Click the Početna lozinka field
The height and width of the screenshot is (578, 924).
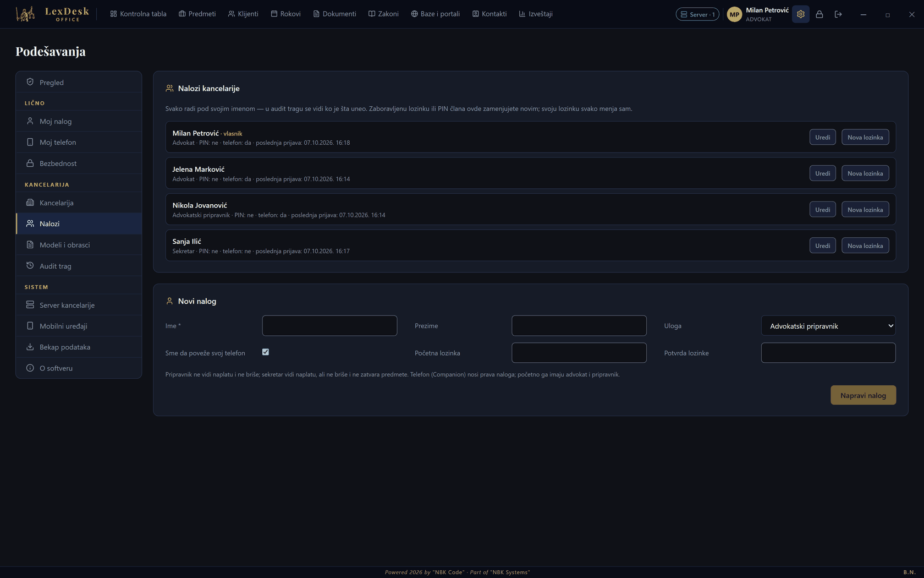pos(579,353)
